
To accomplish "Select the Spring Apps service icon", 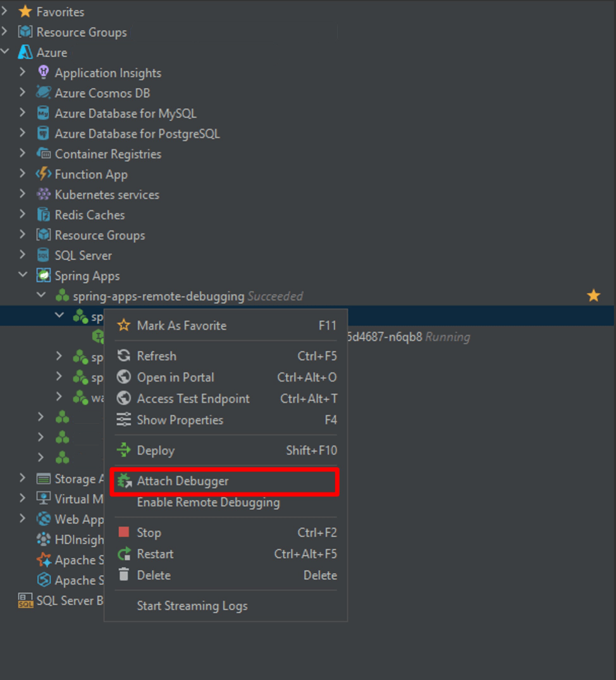I will (x=42, y=276).
